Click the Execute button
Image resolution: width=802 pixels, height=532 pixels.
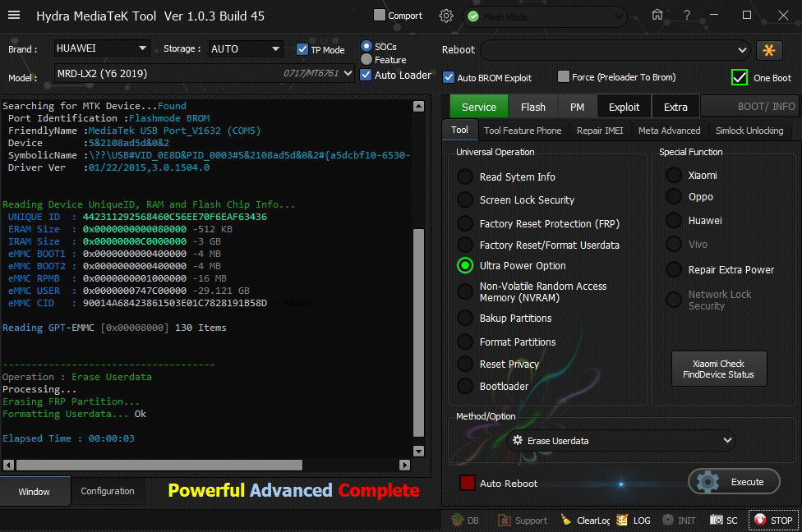point(734,482)
